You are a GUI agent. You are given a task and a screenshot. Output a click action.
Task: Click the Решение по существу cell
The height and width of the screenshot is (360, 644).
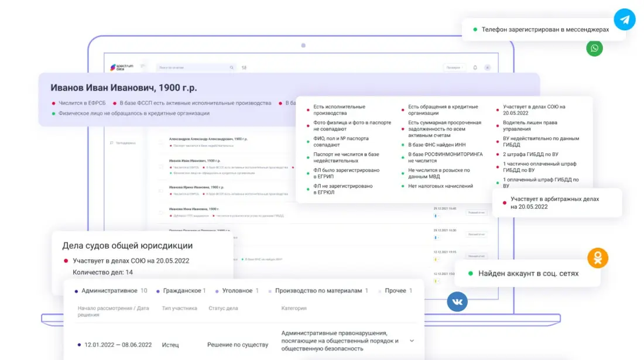pos(237,345)
